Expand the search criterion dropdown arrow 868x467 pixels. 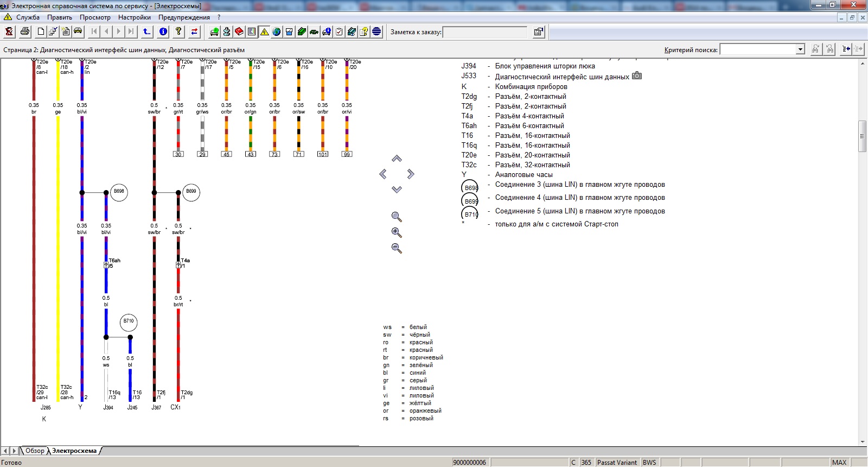click(x=800, y=49)
